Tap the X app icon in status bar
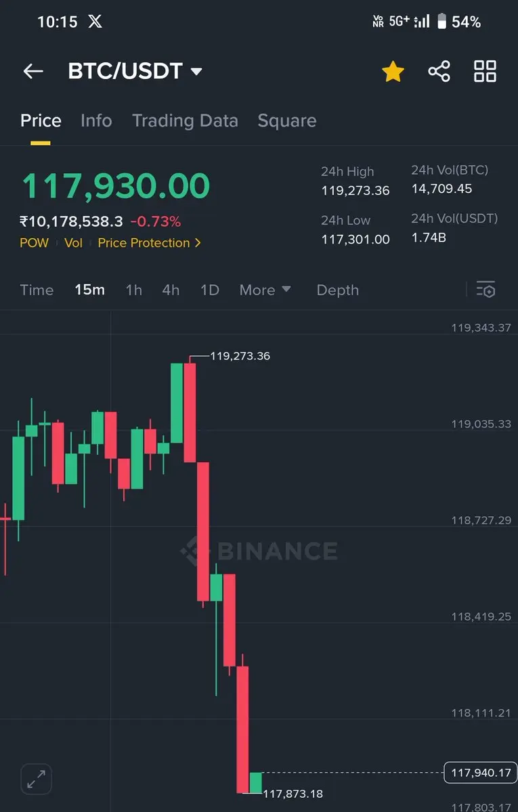Screen dimensions: 518x812 [x=95, y=22]
